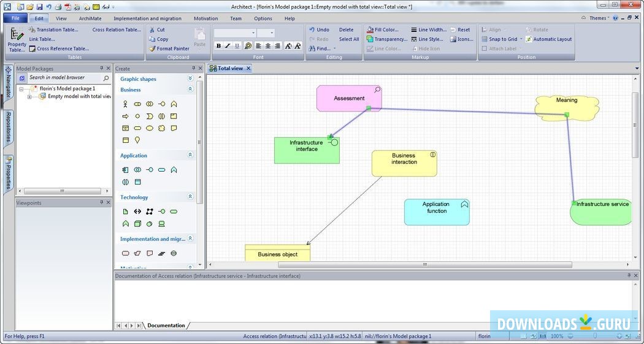Open the Repositories side tab
This screenshot has height=344, width=644.
(8, 128)
